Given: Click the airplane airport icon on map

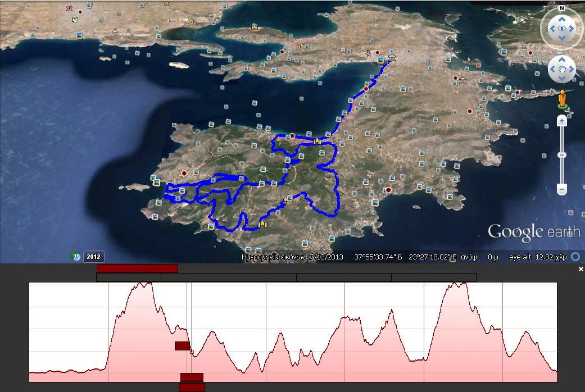Looking at the screenshot, I should pos(115,31).
